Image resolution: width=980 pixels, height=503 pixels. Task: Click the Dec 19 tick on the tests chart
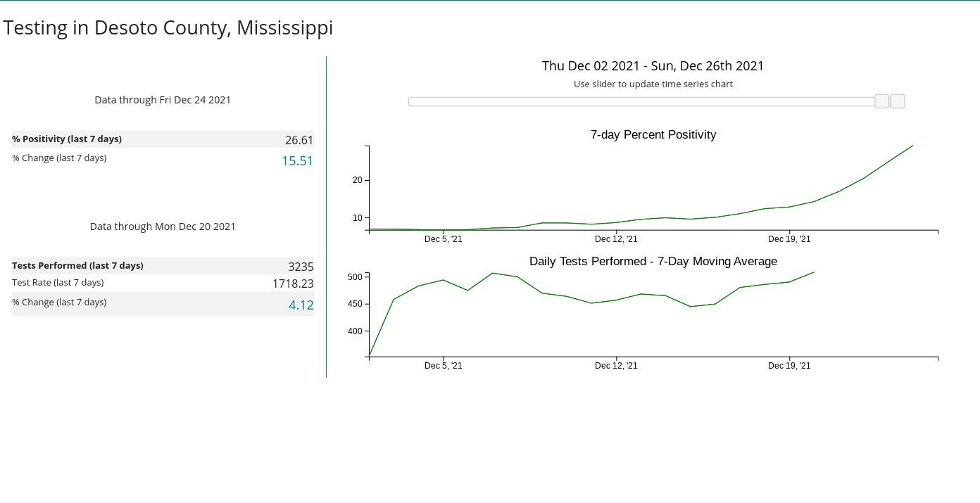789,366
